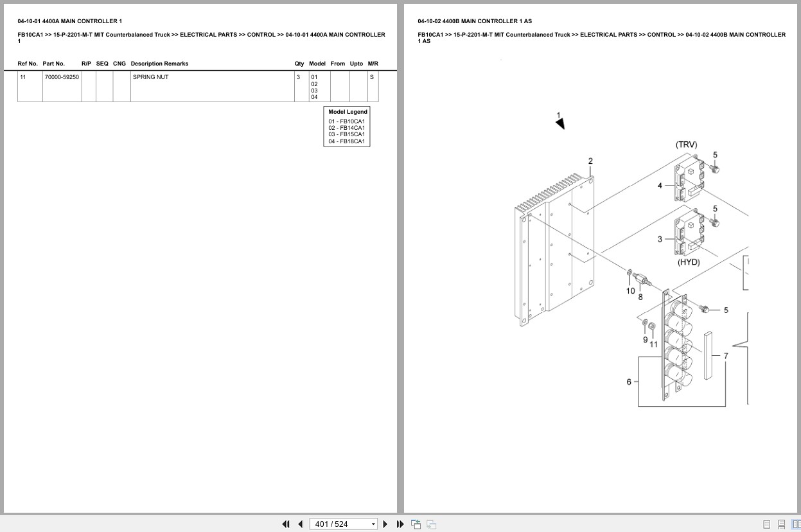Jump to the last page
The height and width of the screenshot is (532, 801).
pos(400,524)
